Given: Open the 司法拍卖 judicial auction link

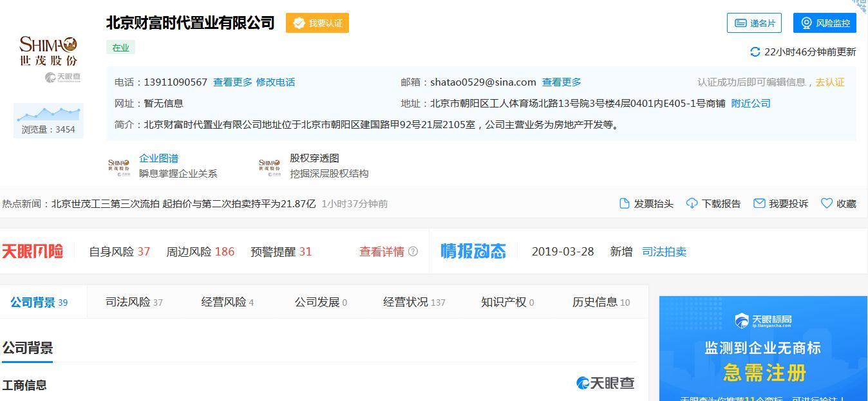Looking at the screenshot, I should click(x=665, y=252).
